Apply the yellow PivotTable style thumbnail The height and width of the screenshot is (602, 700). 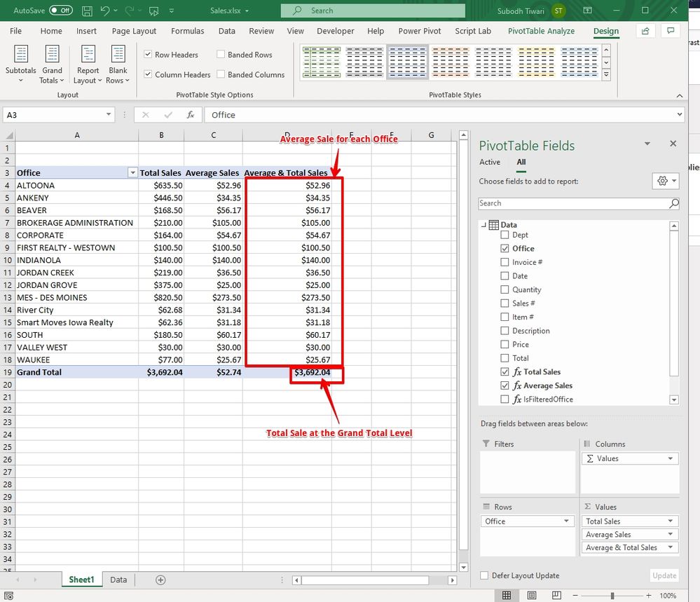click(536, 62)
